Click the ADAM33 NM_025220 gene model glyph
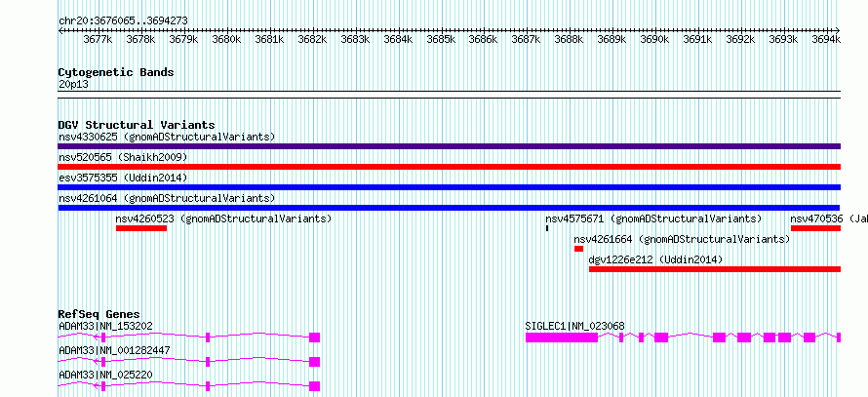868x397 pixels. (x=189, y=386)
